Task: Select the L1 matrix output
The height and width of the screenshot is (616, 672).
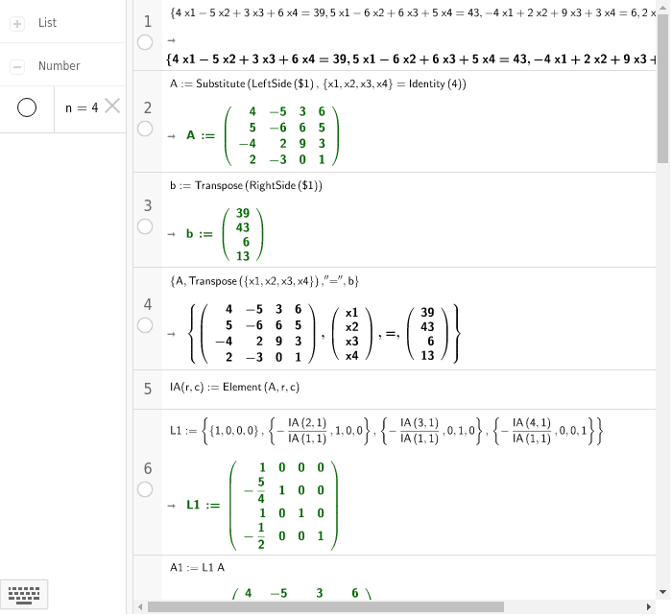Action: pyautogui.click(x=262, y=506)
